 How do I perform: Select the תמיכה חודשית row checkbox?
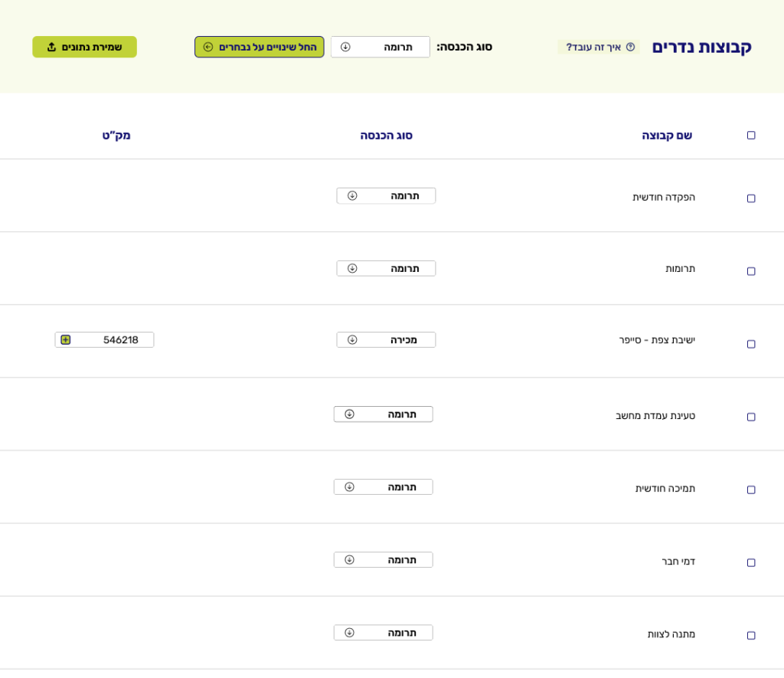pos(751,490)
